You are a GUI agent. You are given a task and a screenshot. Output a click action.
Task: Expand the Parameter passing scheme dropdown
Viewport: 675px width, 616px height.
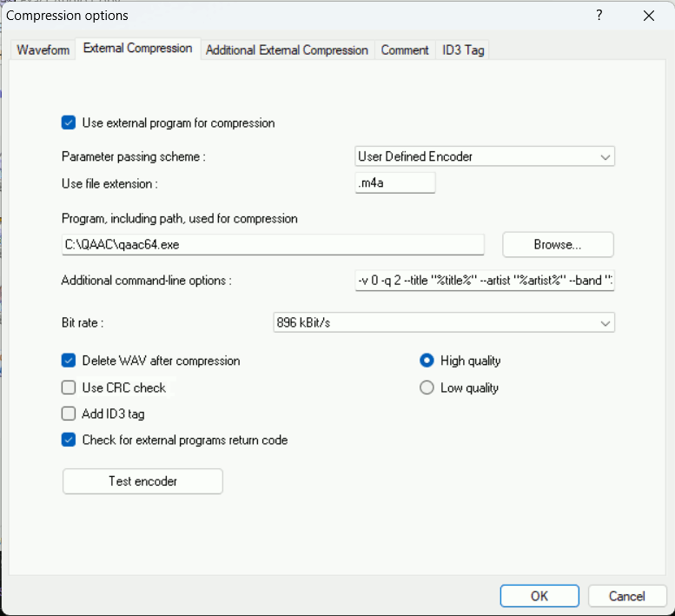[484, 156]
